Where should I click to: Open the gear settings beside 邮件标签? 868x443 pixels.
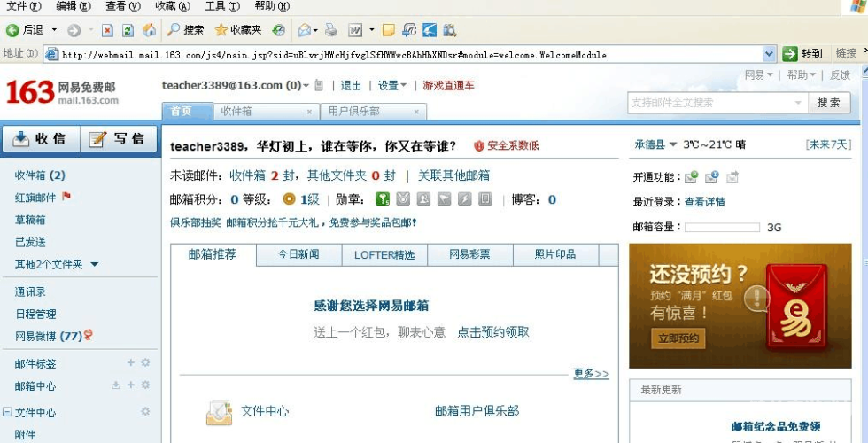tap(145, 362)
